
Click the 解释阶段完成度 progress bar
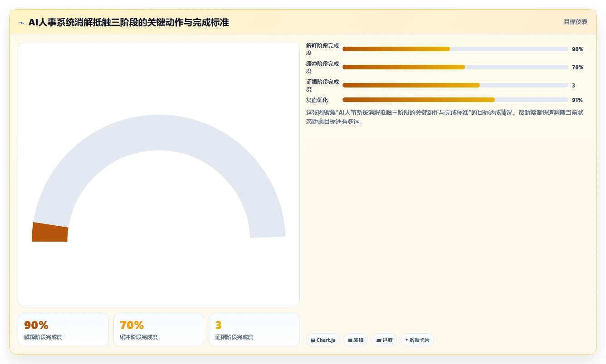pyautogui.click(x=455, y=49)
